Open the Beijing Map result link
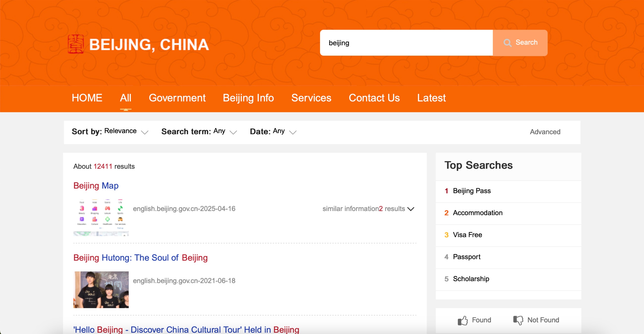 (96, 186)
